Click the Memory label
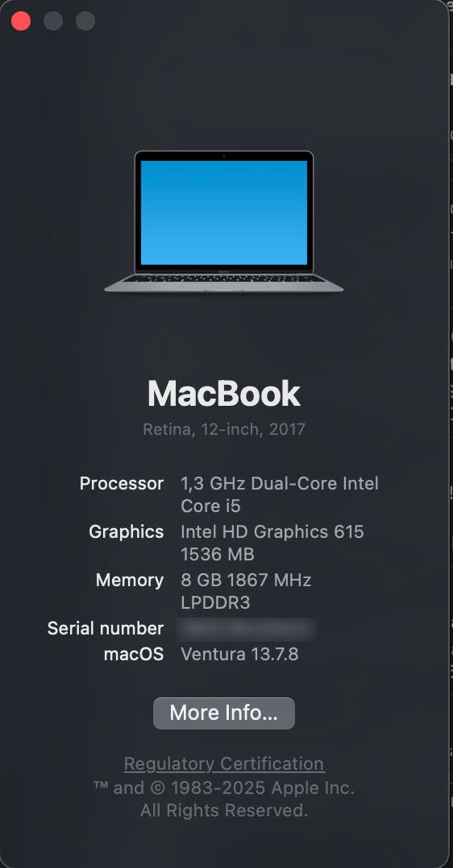This screenshot has height=868, width=453. [129, 580]
